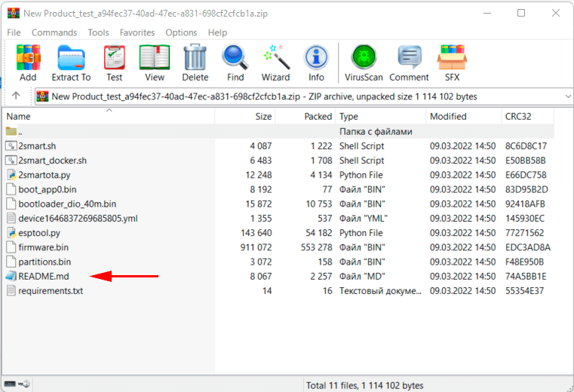Run the Test archive tool
574x392 pixels.
click(x=114, y=57)
